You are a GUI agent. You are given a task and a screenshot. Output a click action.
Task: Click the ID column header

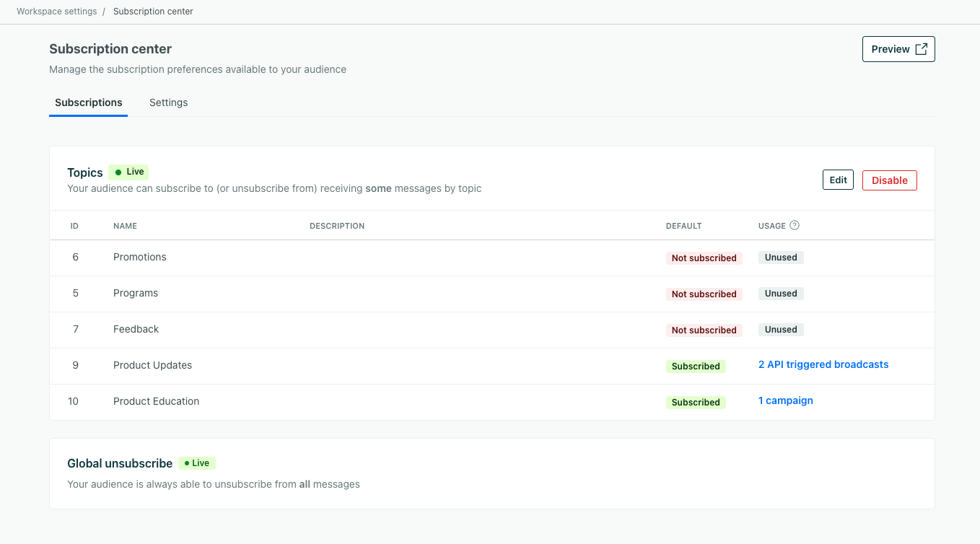point(74,225)
